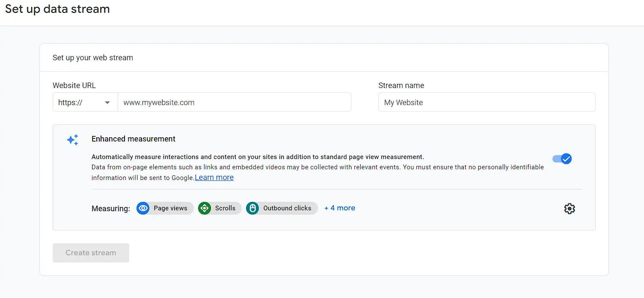Select the Outbound clicks chip
Screen dimensions: 644x298
[282, 208]
